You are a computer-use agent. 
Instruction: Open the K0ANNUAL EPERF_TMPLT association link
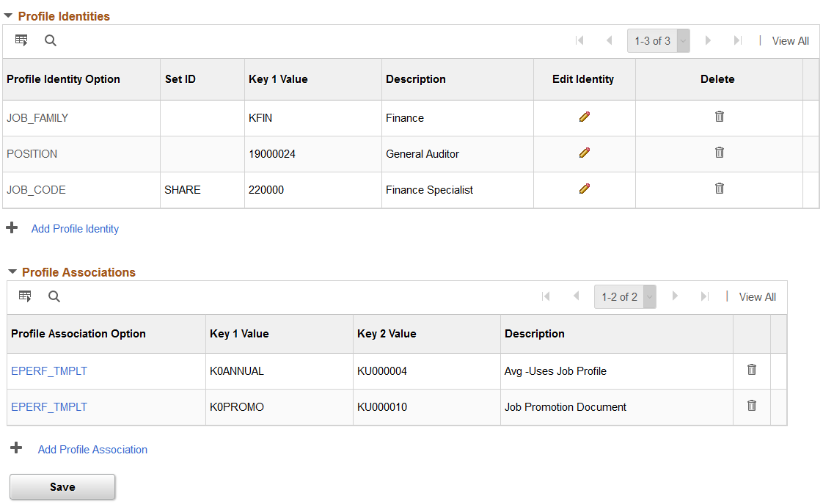(49, 371)
